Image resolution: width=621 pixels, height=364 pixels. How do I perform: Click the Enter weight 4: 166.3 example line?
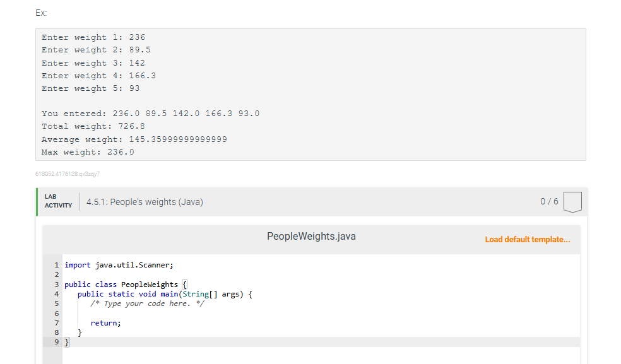pos(98,76)
